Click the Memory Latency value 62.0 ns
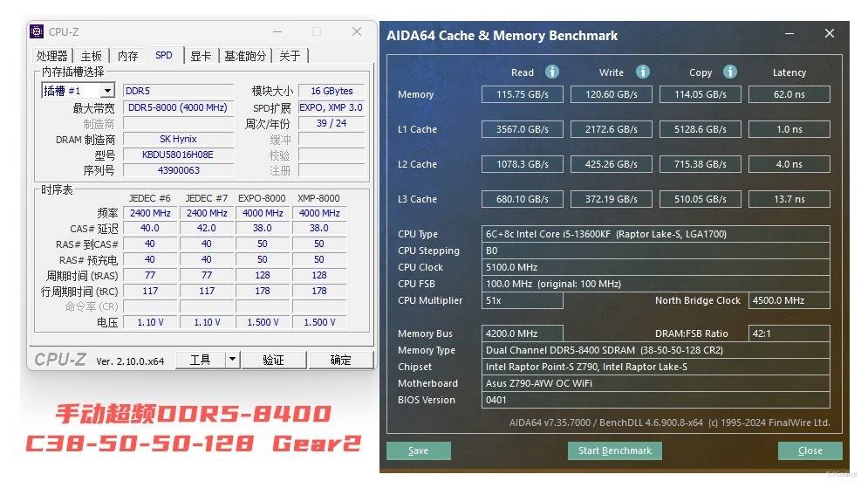 click(x=789, y=94)
